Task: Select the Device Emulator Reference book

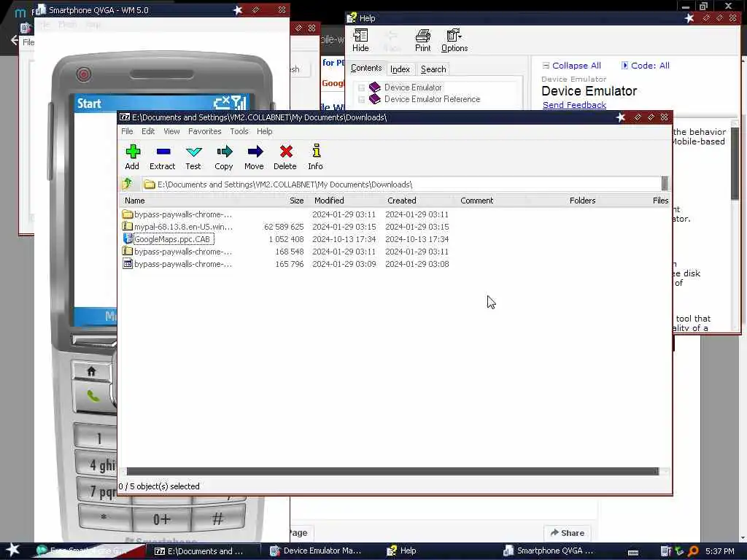Action: click(432, 99)
